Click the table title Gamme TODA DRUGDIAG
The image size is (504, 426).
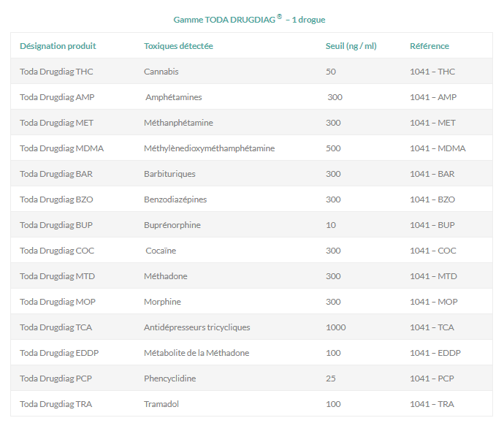[x=249, y=19]
